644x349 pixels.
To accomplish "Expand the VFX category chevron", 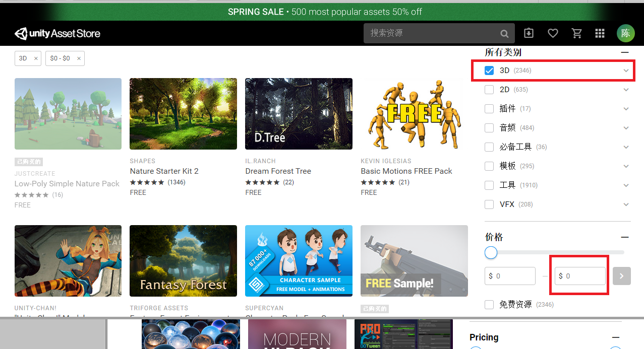I will pyautogui.click(x=626, y=204).
